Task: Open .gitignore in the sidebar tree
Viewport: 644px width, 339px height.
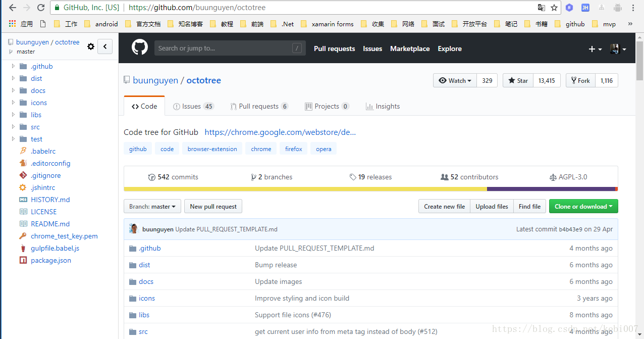Action: click(45, 175)
